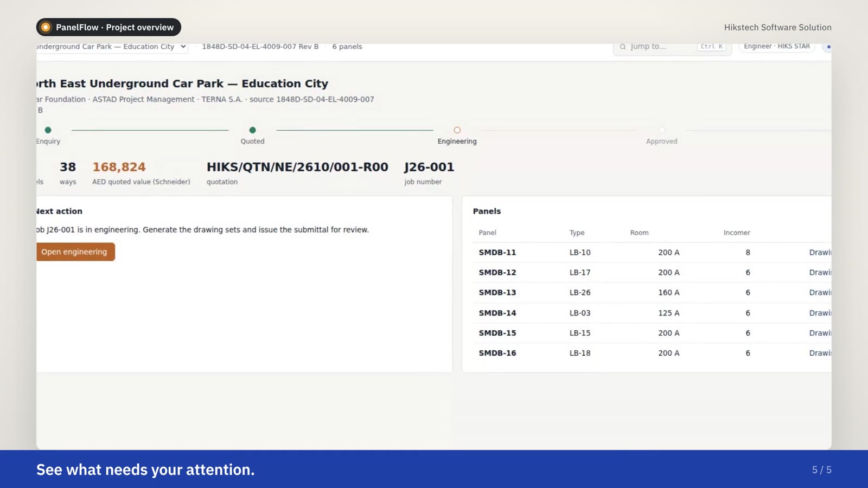Click the quotation number HIKS/QTN/NE/2610/001-R00
The height and width of the screenshot is (488, 868).
297,167
